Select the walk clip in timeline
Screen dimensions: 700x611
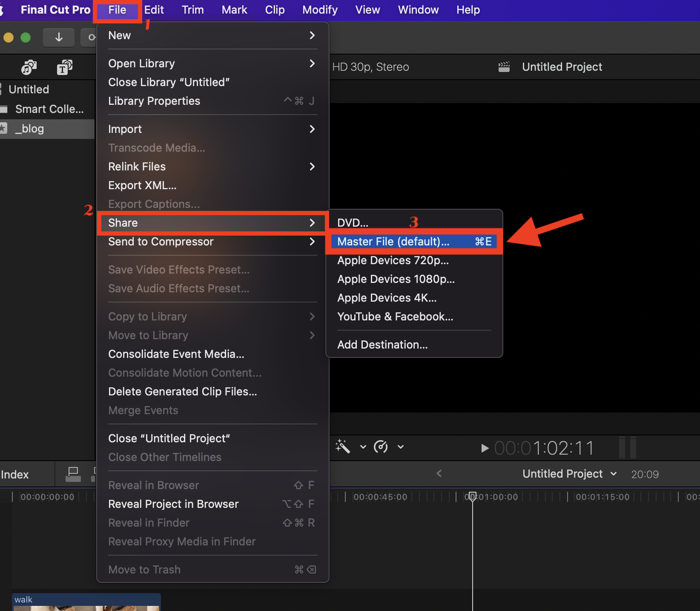pyautogui.click(x=86, y=602)
